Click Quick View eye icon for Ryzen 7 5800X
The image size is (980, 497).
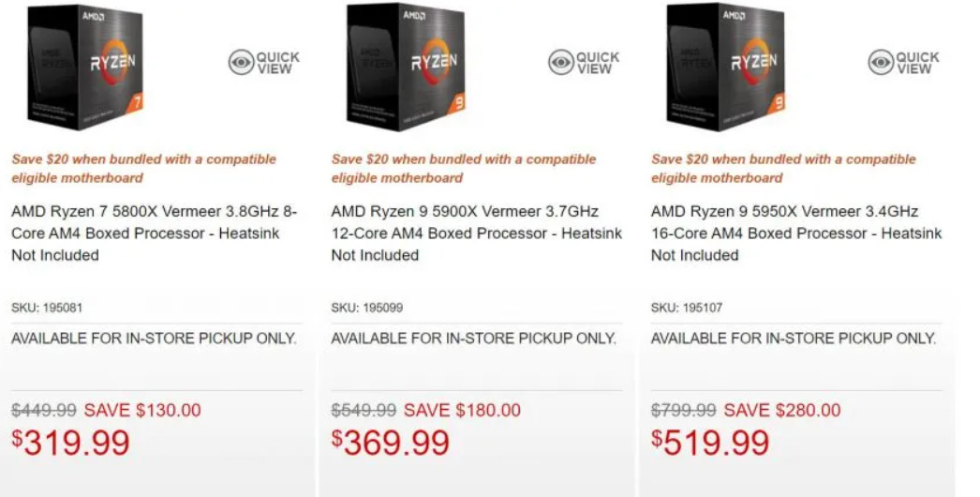click(242, 63)
